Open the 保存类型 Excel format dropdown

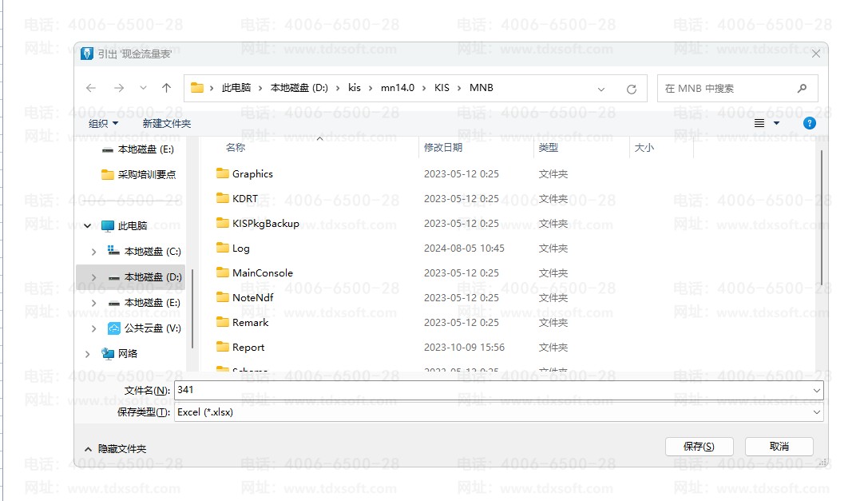[x=816, y=412]
